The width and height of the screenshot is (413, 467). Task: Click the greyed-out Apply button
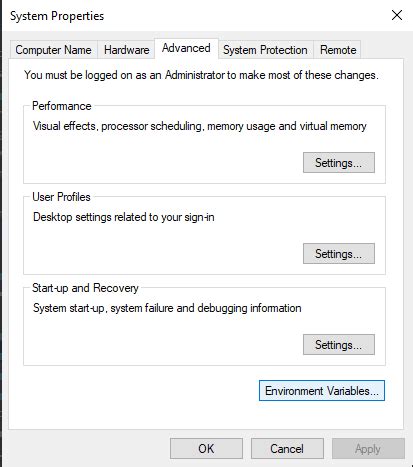coord(368,449)
